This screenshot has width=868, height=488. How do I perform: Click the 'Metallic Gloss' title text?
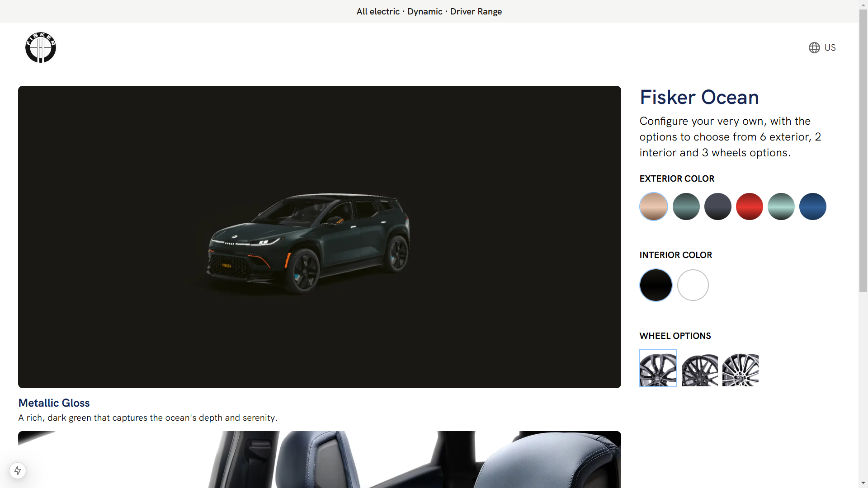click(54, 403)
